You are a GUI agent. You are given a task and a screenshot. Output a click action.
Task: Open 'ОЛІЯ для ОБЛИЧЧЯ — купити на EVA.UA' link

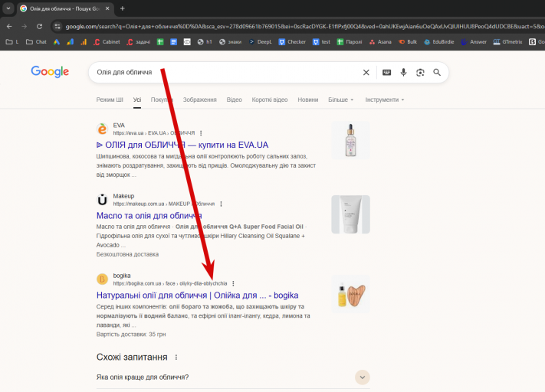182,145
